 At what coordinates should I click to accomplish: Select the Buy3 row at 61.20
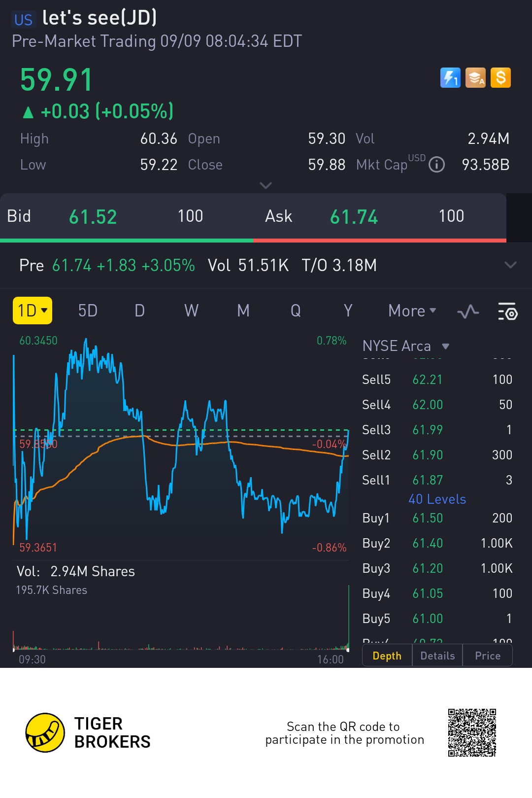point(437,568)
